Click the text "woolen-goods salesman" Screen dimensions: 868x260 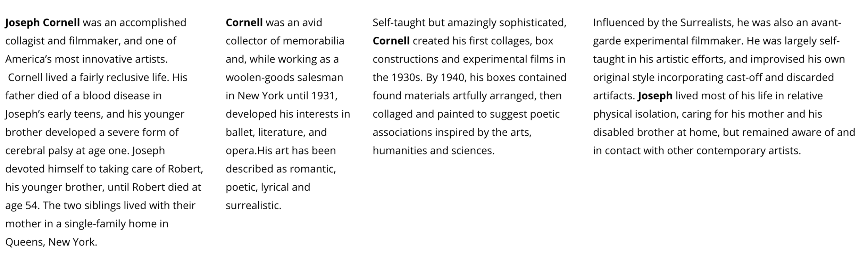[x=284, y=77]
